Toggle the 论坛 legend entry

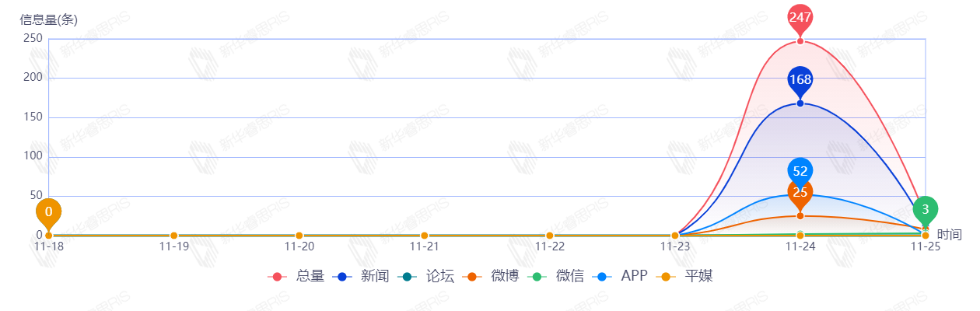point(426,276)
